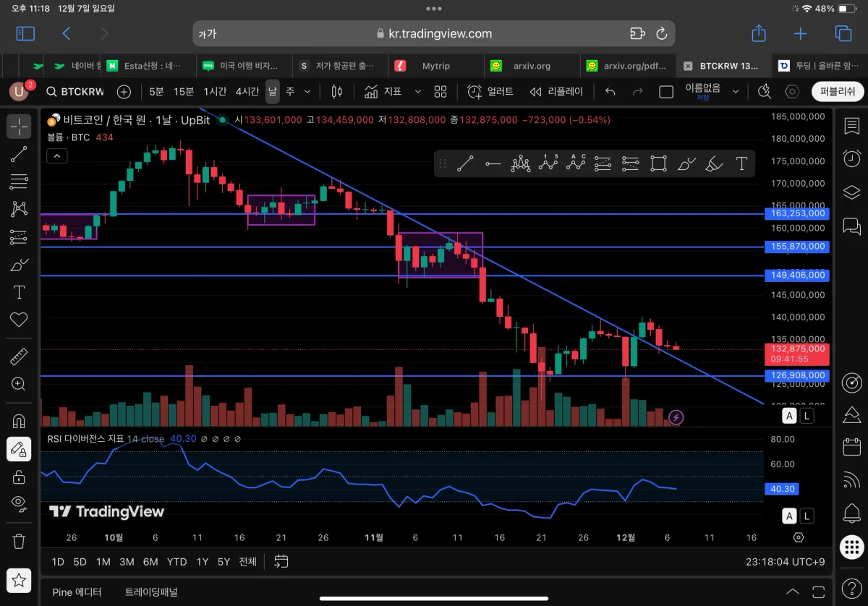Open forecasting and measurement tools group
The width and height of the screenshot is (868, 606).
coord(19,236)
